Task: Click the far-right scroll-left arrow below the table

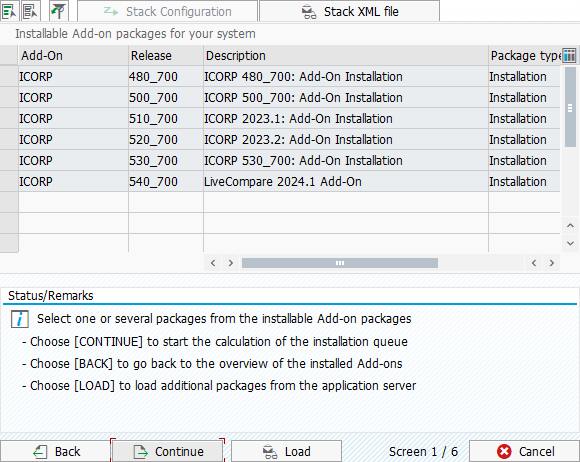Action: [x=534, y=263]
